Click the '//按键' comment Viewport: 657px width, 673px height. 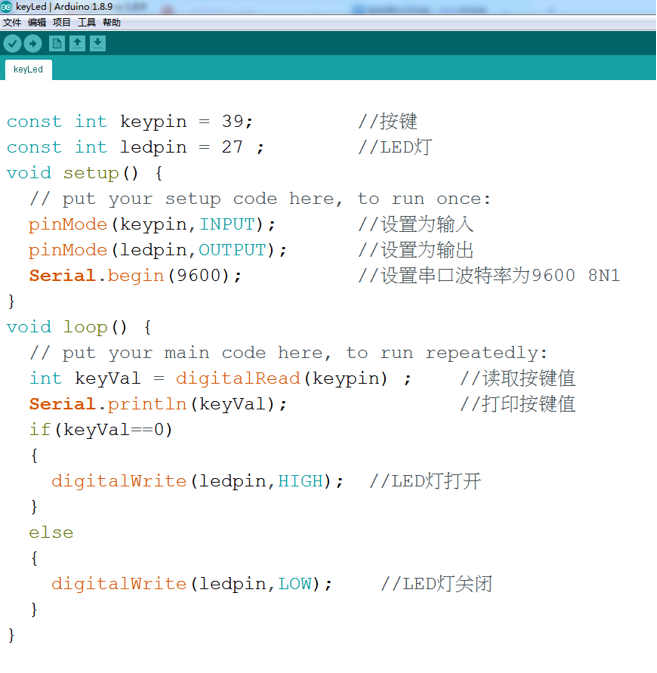(x=388, y=122)
